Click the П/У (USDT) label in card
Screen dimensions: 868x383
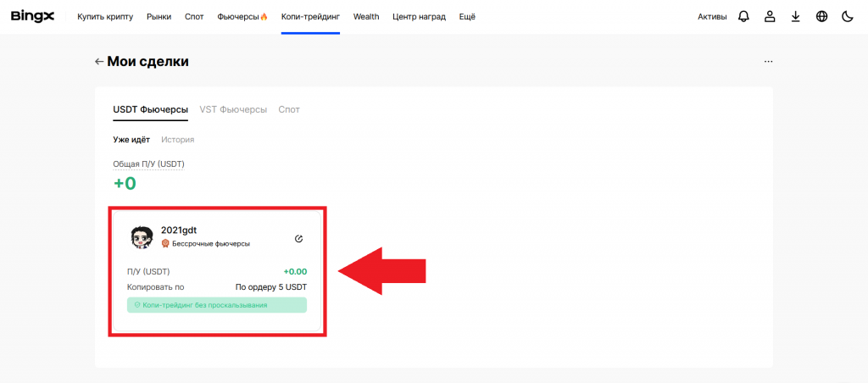click(x=148, y=272)
